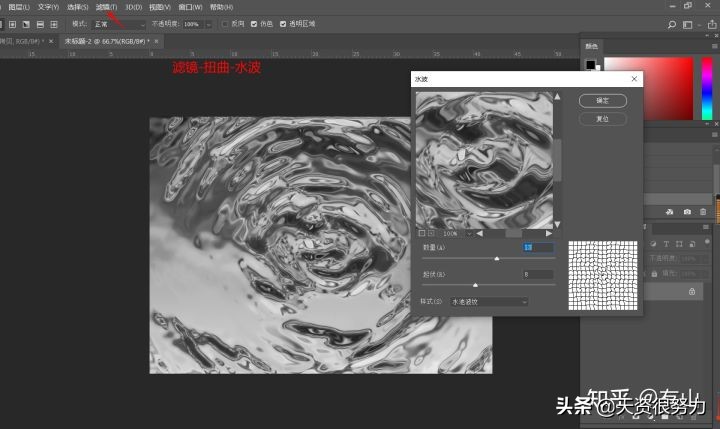The image size is (720, 429).
Task: Click the create snapshot camera icon
Action: point(687,212)
